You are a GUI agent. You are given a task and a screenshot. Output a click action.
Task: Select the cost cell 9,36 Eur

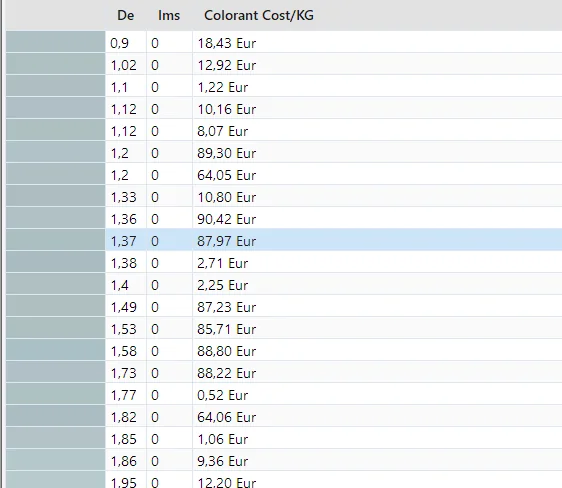click(x=223, y=461)
